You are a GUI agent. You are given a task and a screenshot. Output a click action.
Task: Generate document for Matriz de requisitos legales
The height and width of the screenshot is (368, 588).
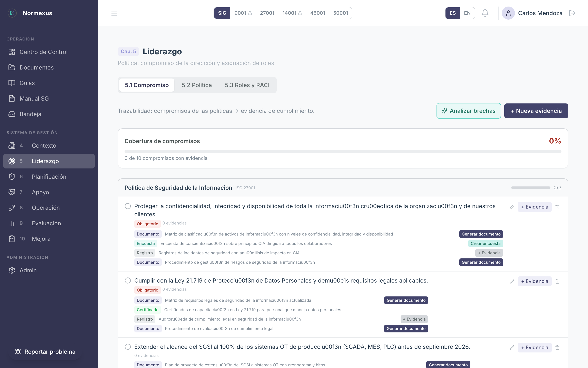coord(406,300)
